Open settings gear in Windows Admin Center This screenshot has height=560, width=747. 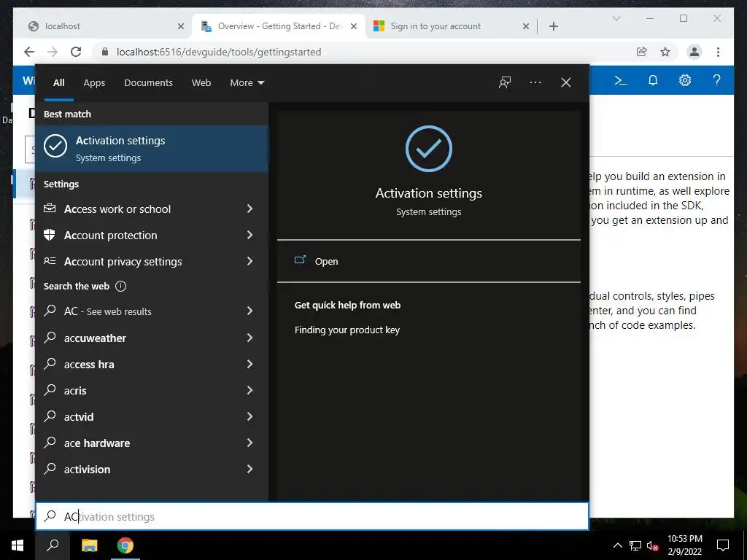[x=685, y=80]
